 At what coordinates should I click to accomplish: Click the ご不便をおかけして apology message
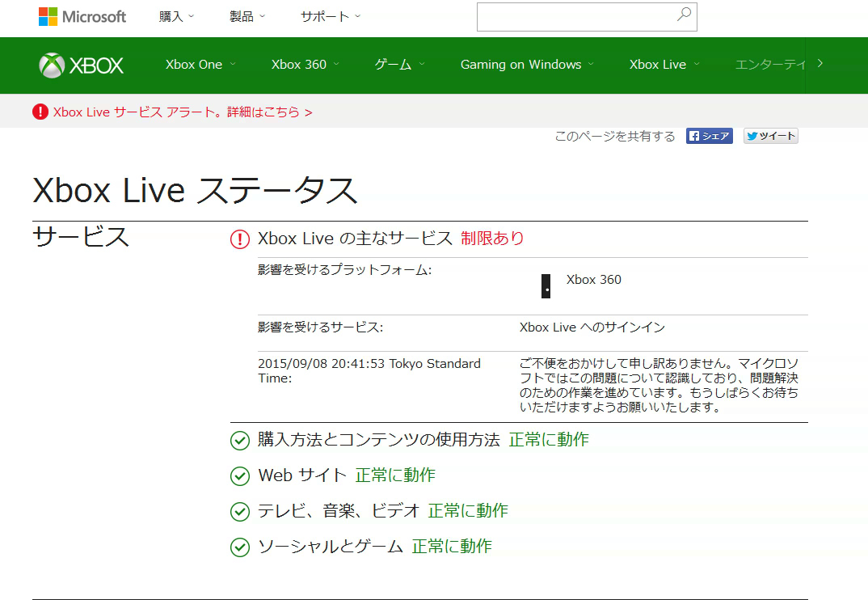click(x=659, y=385)
